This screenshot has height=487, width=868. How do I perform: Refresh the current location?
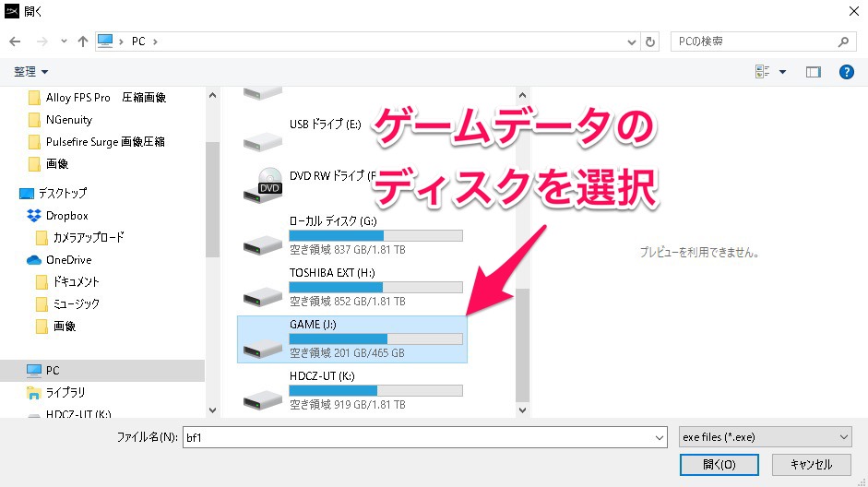(x=650, y=42)
